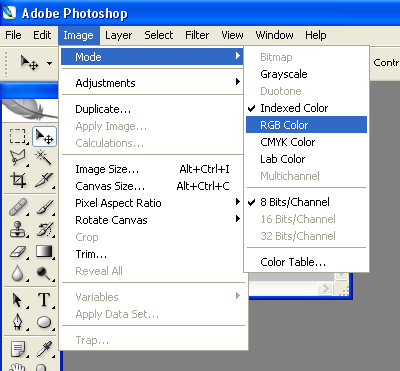Open the Window menu
Screen dimensions: 400x371
(x=274, y=35)
